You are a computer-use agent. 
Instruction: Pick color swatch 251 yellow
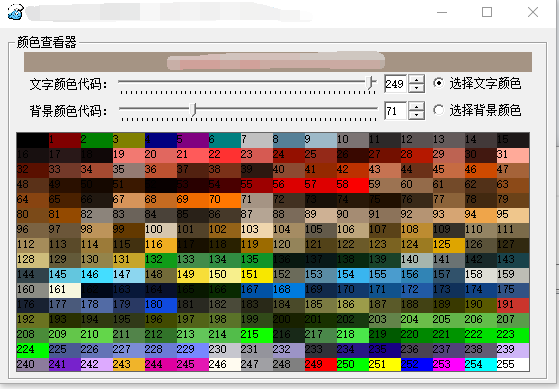385,364
